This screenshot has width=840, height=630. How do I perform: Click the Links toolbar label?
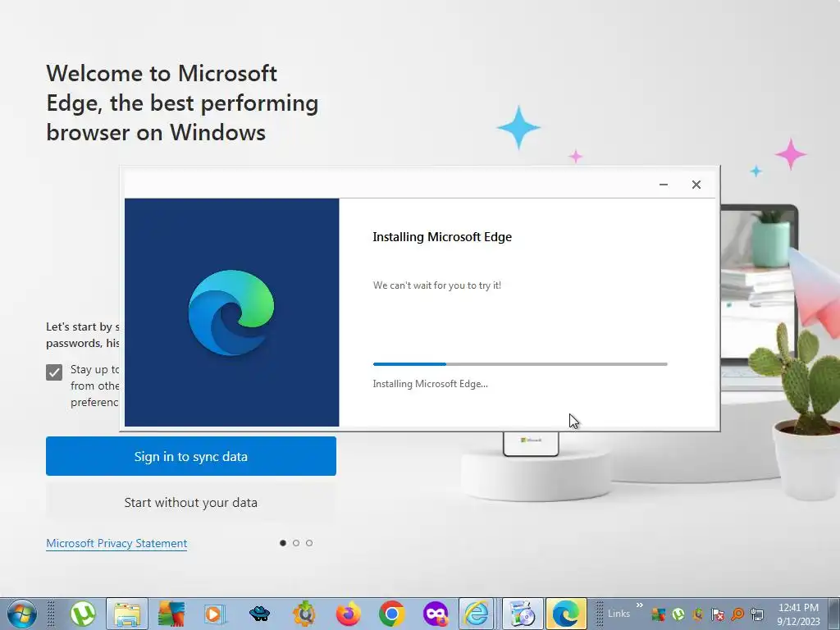(619, 614)
